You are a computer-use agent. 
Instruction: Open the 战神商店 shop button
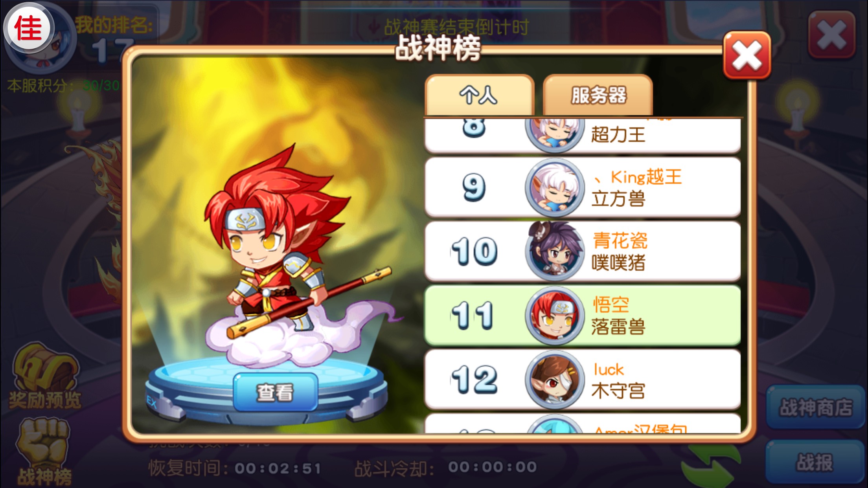pyautogui.click(x=815, y=407)
